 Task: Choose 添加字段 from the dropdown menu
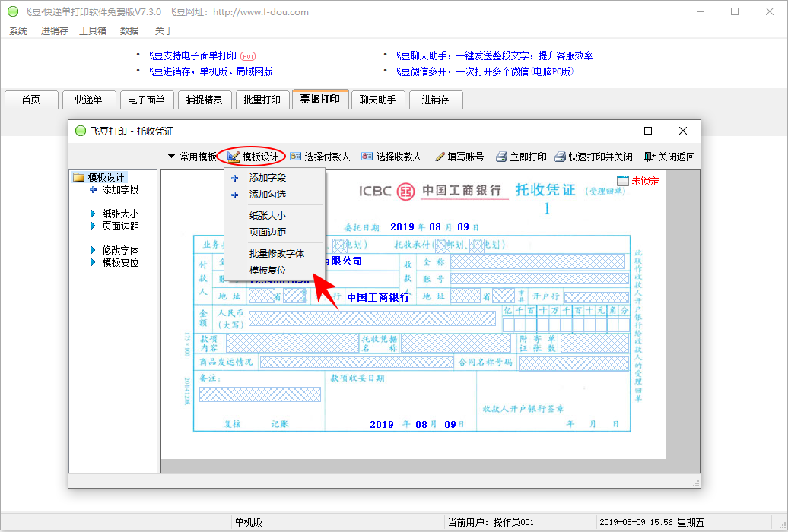coord(275,178)
